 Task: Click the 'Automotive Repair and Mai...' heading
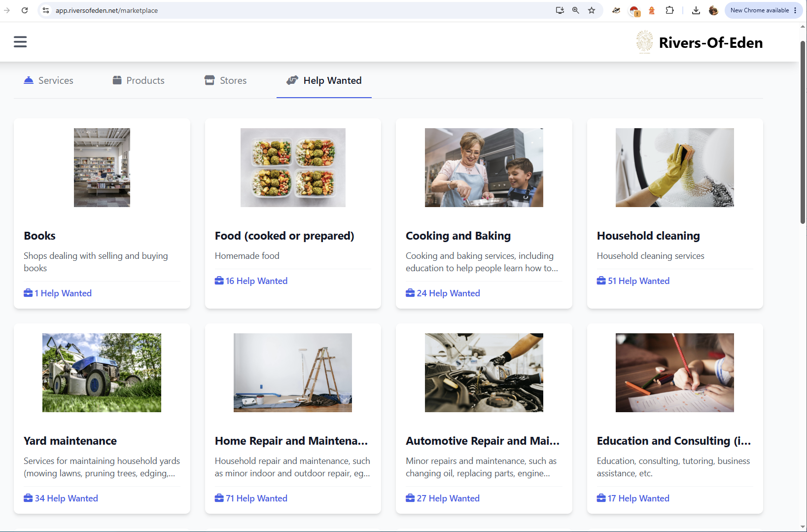(x=483, y=441)
